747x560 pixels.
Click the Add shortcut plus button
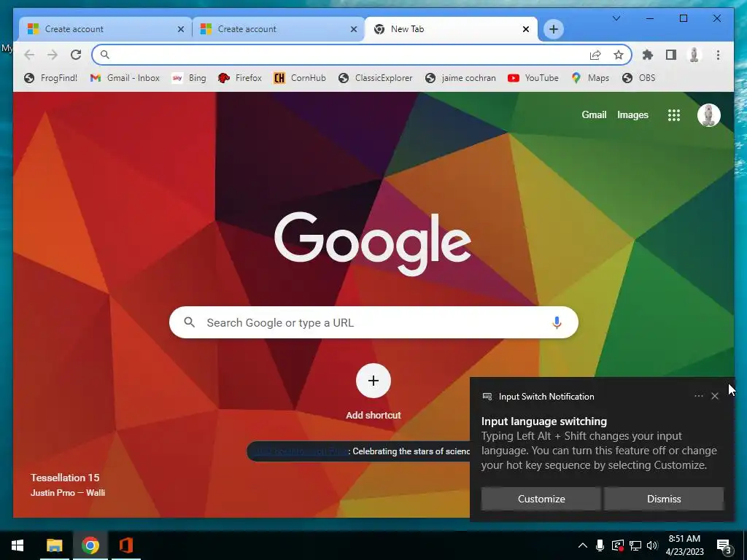(x=373, y=381)
